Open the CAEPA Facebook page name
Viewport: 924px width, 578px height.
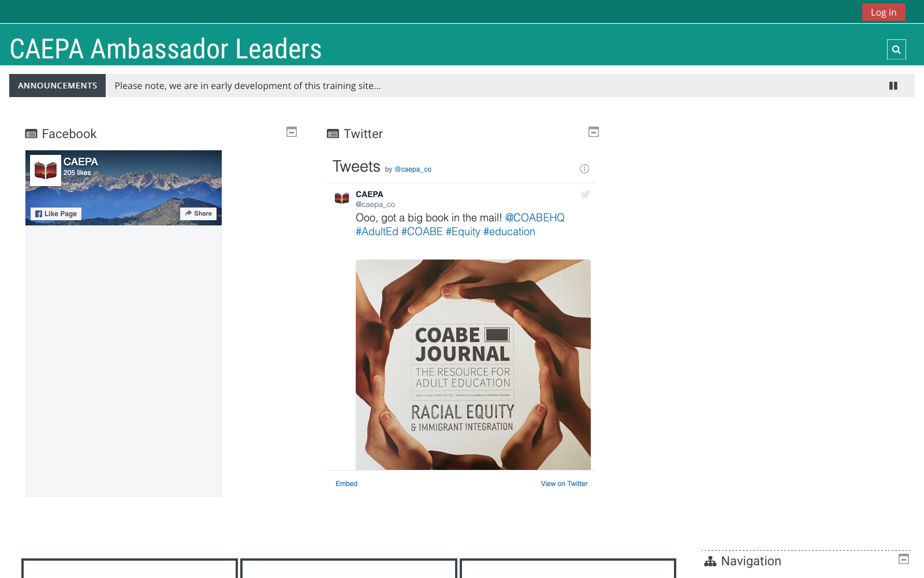pos(81,162)
